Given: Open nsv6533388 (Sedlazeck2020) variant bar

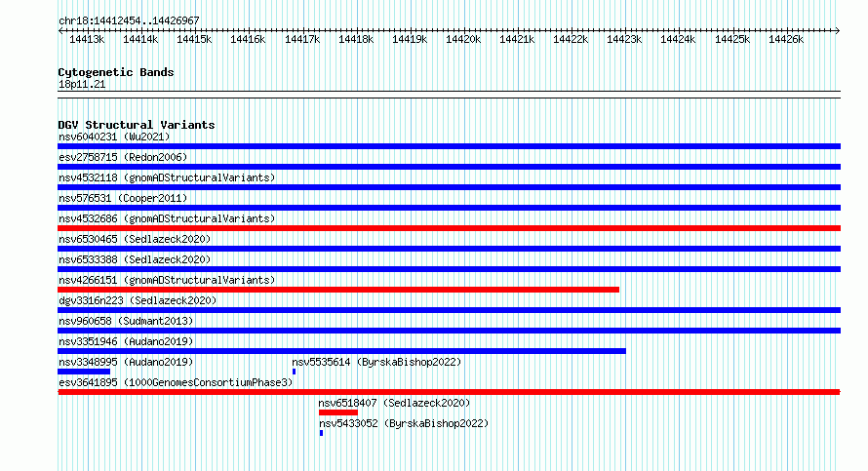Looking at the screenshot, I should pos(449,269).
